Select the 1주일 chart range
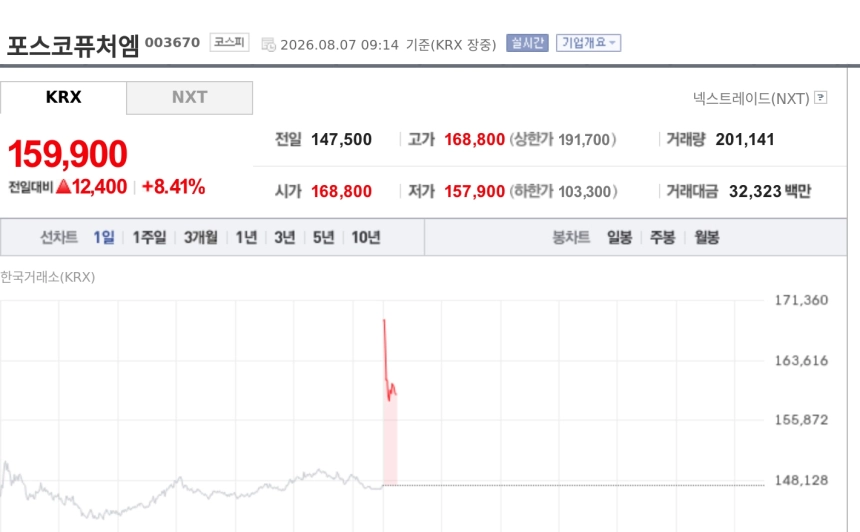Image resolution: width=860 pixels, height=532 pixels. (x=149, y=237)
